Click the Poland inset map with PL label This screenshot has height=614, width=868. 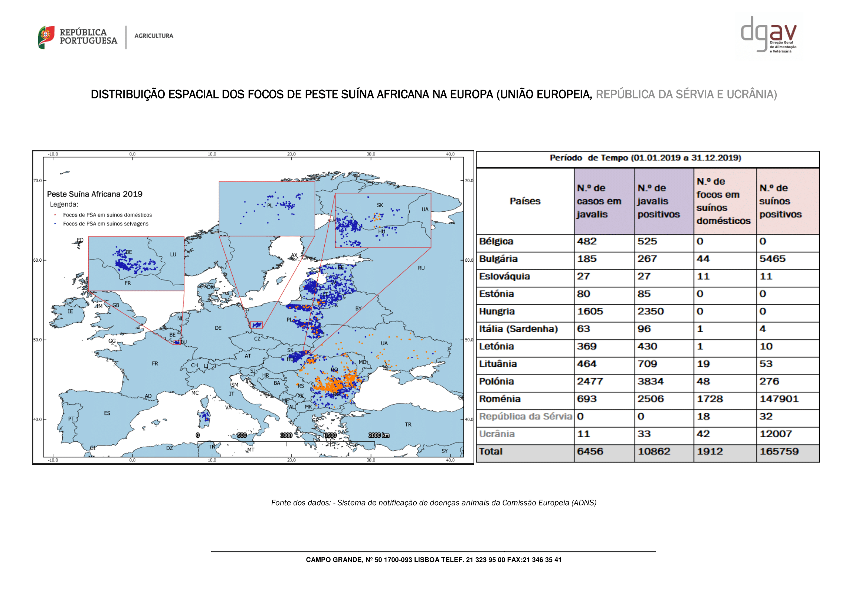tap(267, 209)
